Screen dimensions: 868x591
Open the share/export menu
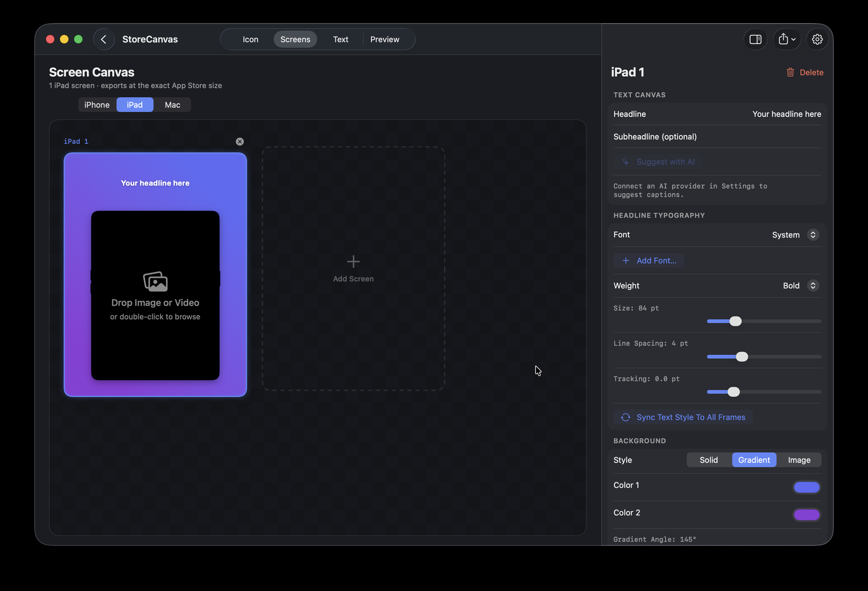[787, 39]
